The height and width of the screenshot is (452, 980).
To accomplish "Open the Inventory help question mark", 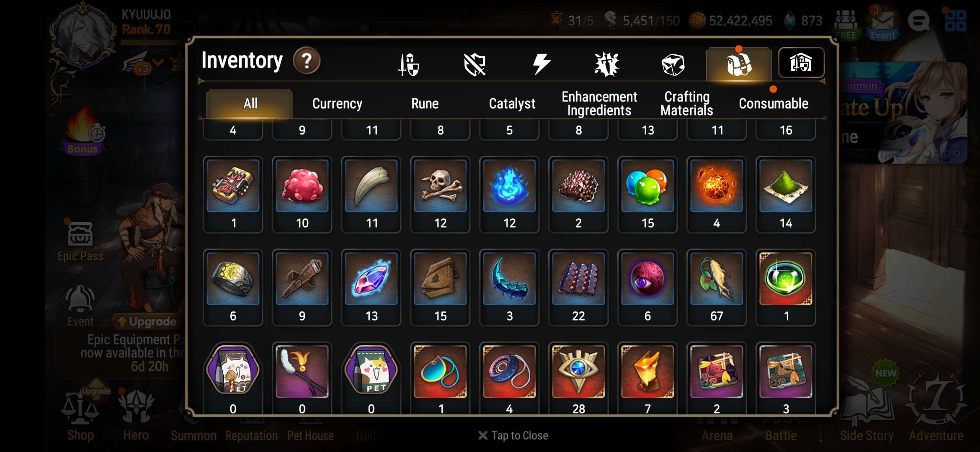I will point(307,61).
